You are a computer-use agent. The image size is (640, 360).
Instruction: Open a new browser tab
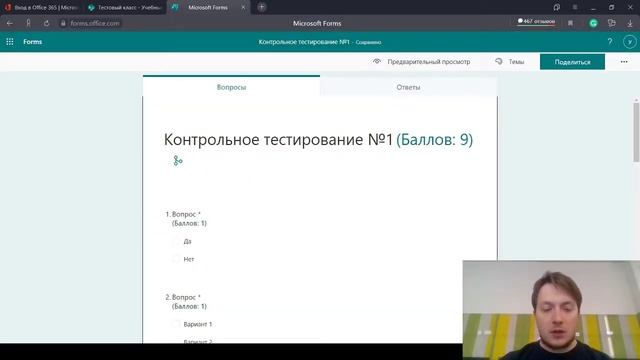262,7
